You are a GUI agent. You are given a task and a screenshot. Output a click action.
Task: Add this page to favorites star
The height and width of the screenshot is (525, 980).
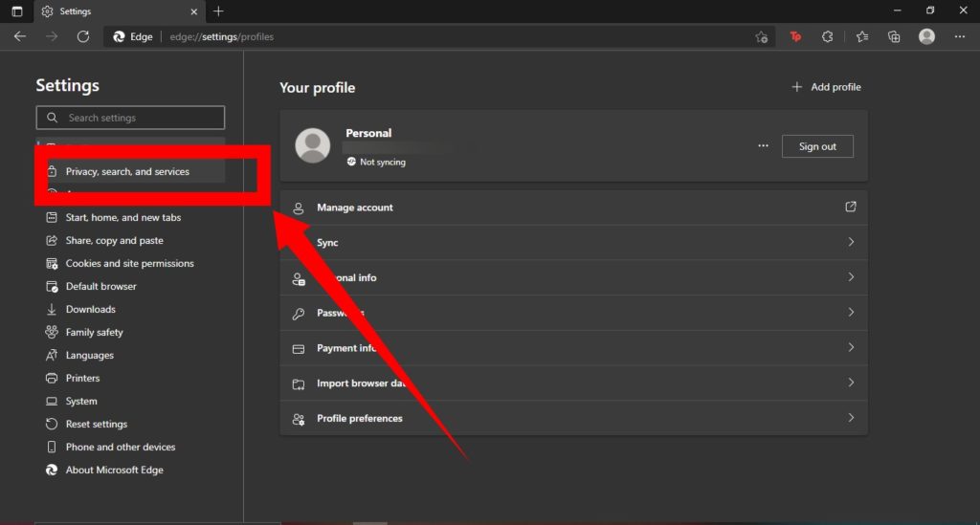pyautogui.click(x=761, y=37)
